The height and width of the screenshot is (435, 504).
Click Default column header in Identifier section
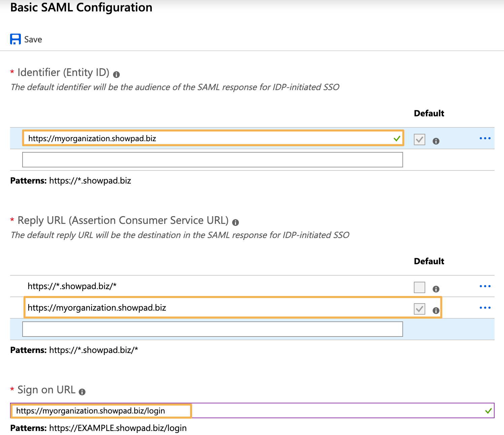coord(429,113)
